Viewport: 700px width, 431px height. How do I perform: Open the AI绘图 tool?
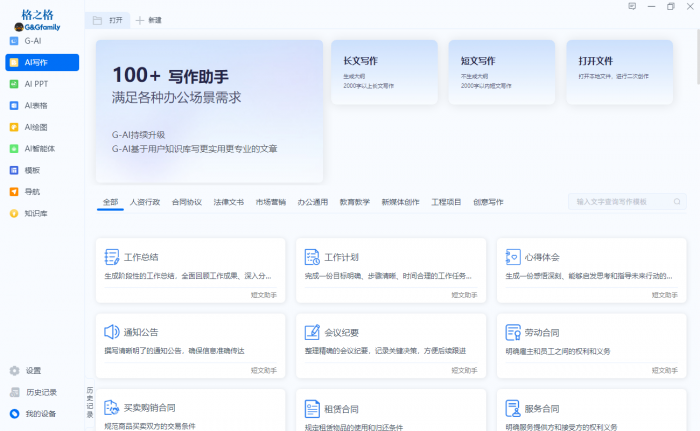tap(35, 127)
